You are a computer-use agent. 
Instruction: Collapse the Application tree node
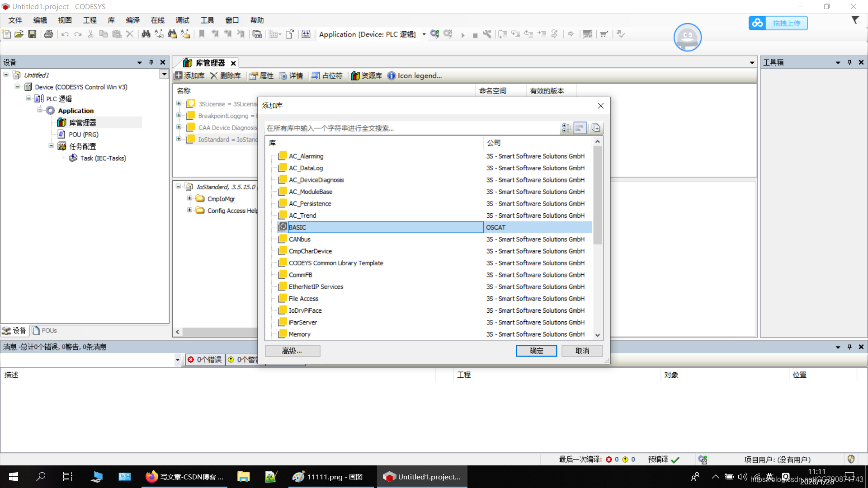(40, 110)
